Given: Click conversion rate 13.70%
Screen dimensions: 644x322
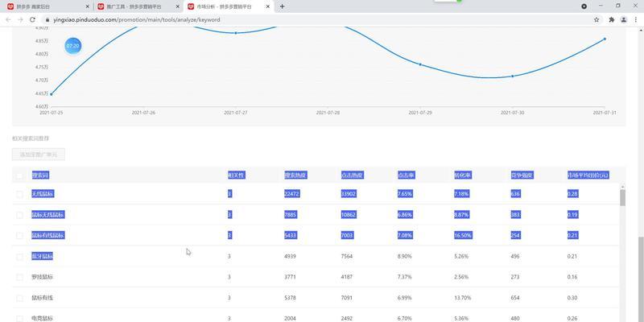Looking at the screenshot, I should point(462,298).
